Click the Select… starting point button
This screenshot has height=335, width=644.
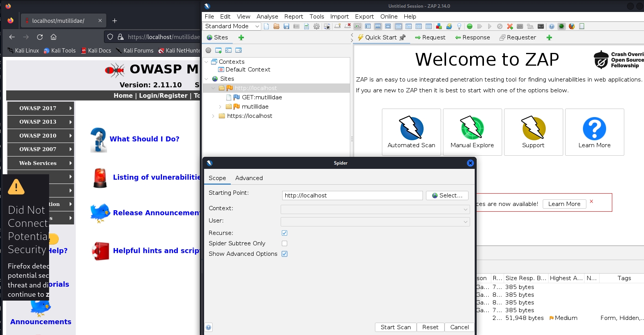[x=447, y=196]
